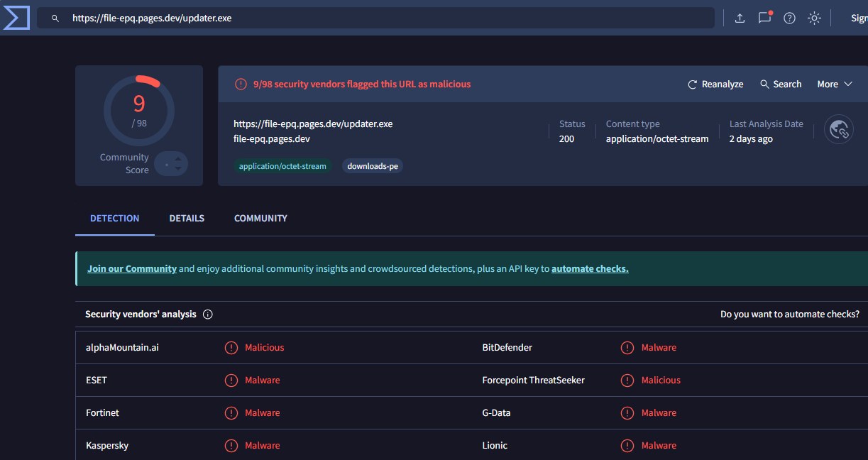Click the search magnifier icon in URL bar

coord(55,18)
